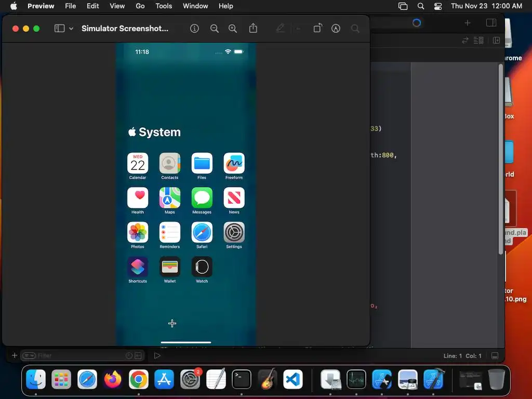Add an editor pane in Xcode
Image resolution: width=532 pixels, height=399 pixels.
496,41
